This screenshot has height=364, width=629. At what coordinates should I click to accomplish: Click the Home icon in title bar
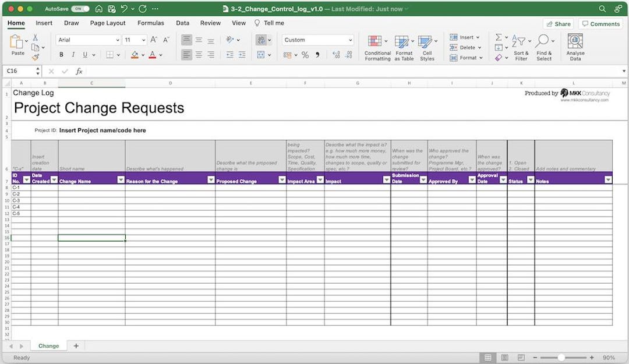(98, 9)
